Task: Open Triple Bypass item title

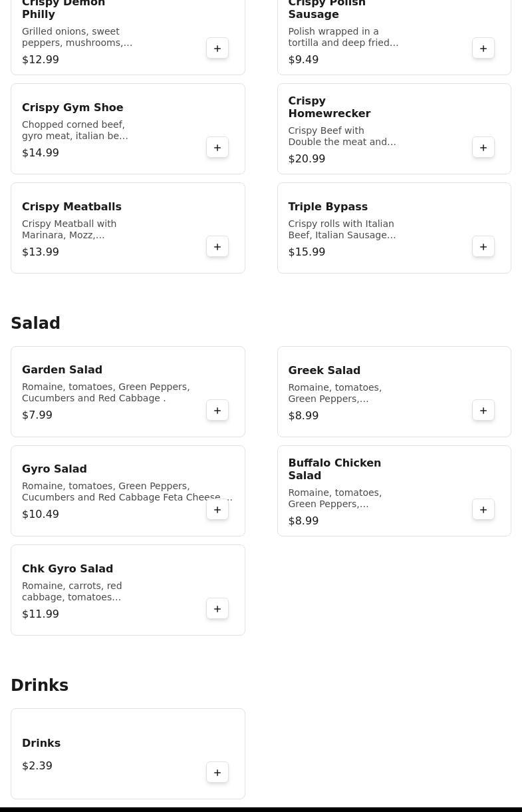Action: 328,207
